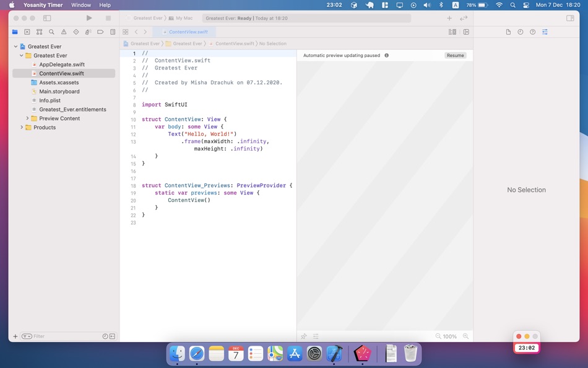Toggle code review arrows button
Screen dimensions: 588x368
(x=464, y=18)
